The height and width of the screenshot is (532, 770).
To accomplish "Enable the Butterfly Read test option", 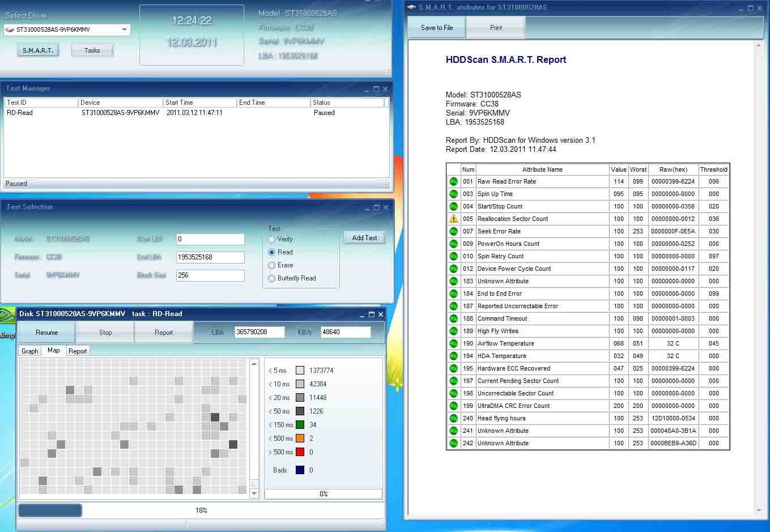I will click(x=272, y=278).
